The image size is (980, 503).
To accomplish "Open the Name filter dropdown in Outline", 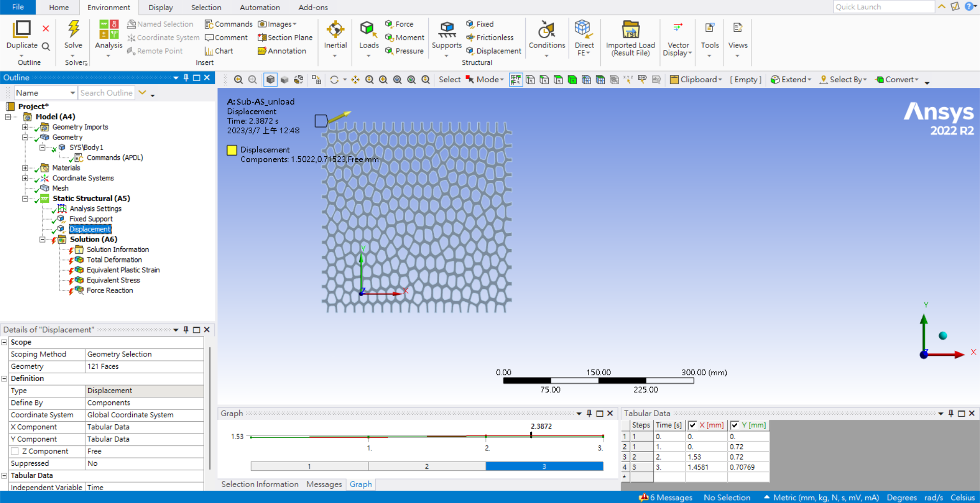I will 72,93.
